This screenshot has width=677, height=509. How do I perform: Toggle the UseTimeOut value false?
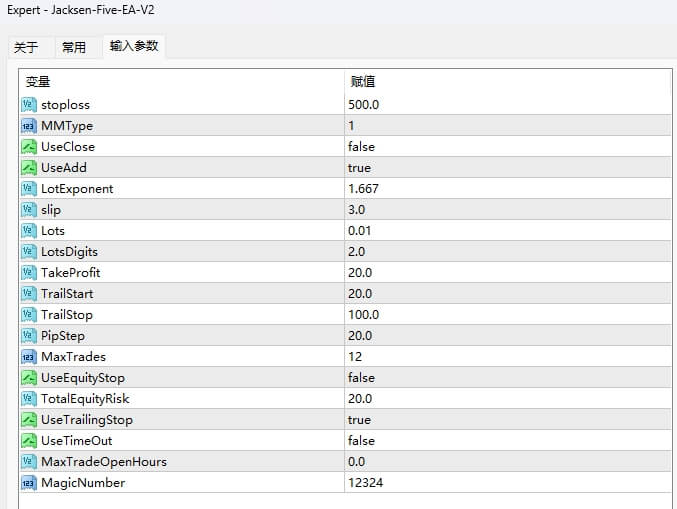(x=361, y=441)
